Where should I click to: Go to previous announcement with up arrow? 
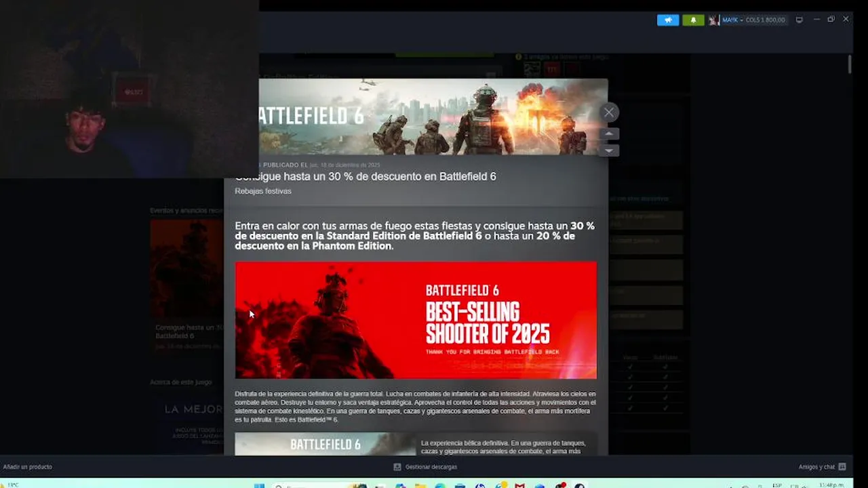[608, 134]
